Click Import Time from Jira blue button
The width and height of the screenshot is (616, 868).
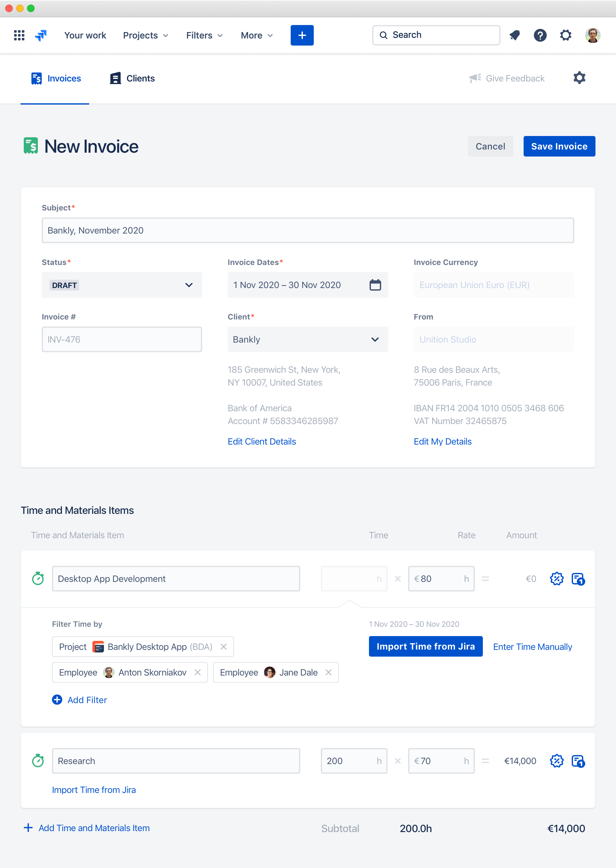click(426, 646)
